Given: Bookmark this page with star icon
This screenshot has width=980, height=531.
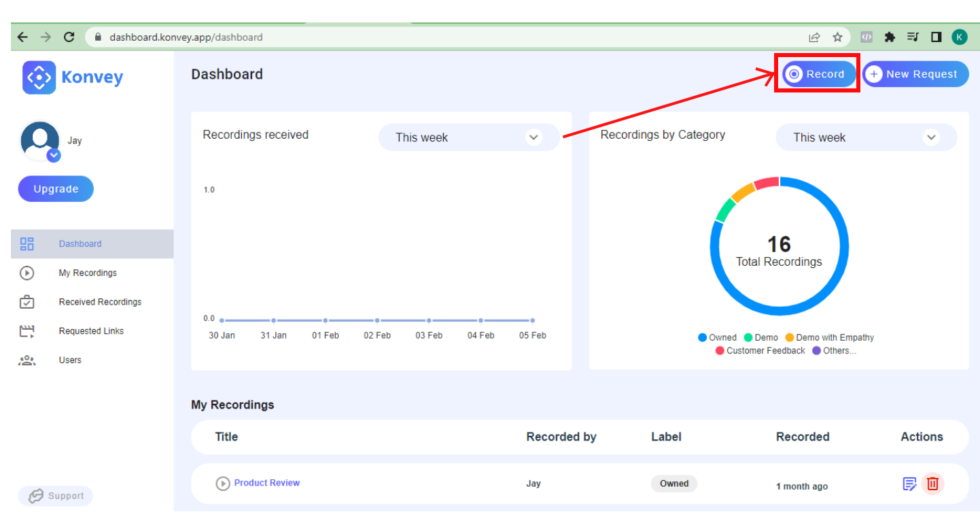Looking at the screenshot, I should coord(837,37).
